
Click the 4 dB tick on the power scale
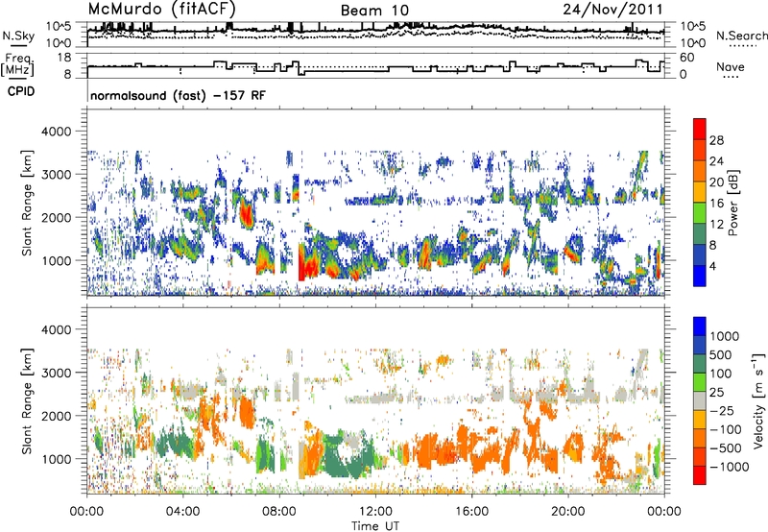712,266
